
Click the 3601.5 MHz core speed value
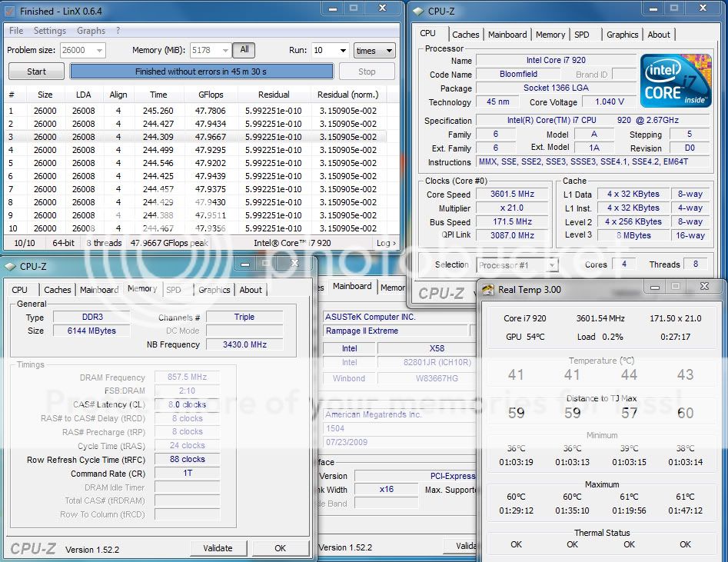coord(512,195)
